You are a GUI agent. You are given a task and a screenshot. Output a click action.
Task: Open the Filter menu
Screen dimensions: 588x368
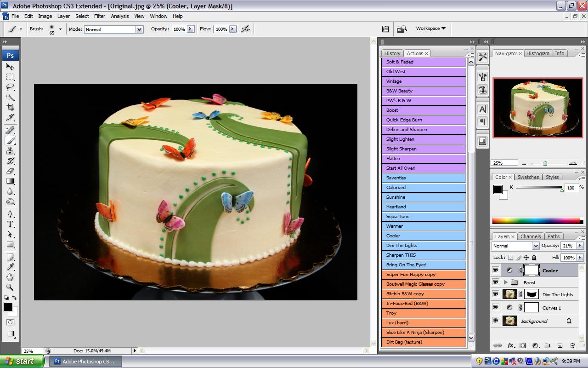click(100, 16)
